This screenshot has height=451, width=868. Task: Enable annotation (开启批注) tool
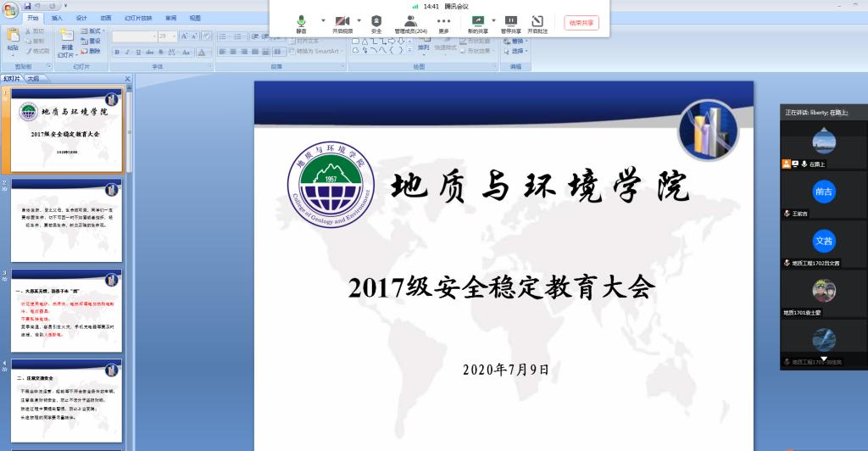click(537, 21)
